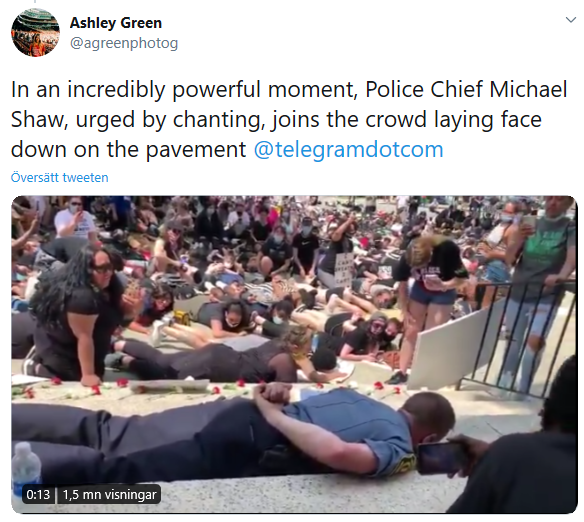Screen dimensions: 584x522
Task: Open the @telegramdotcom mention link
Action: [x=348, y=149]
